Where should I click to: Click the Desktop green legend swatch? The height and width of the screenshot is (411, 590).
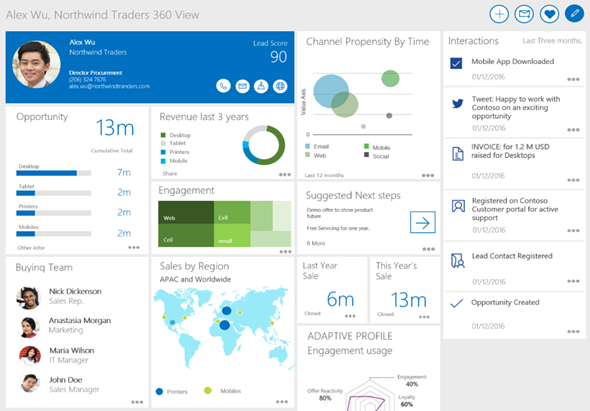click(163, 135)
